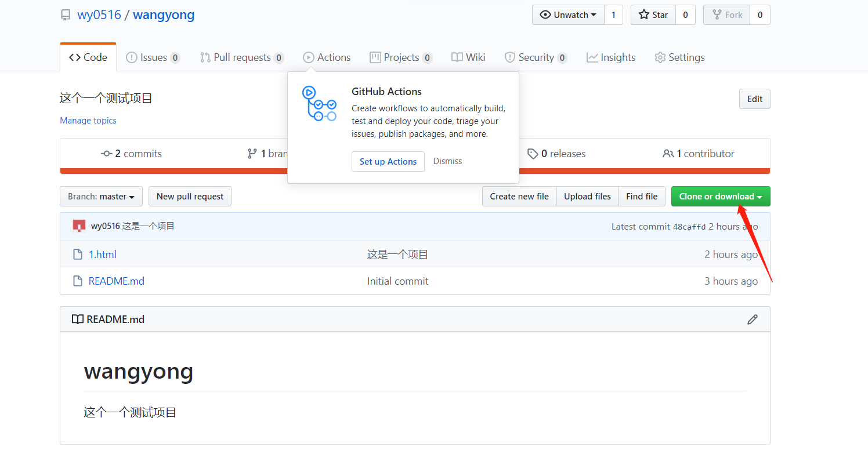
Task: Click the New pull request button
Action: click(190, 197)
